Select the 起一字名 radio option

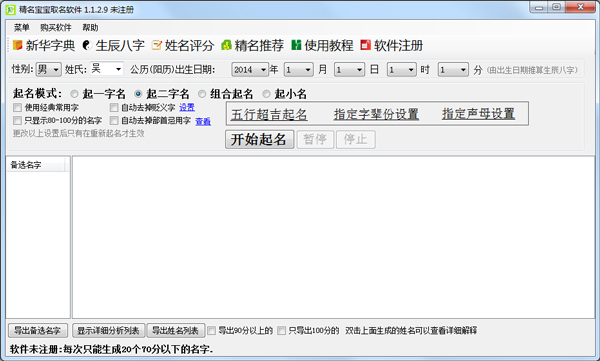click(74, 94)
